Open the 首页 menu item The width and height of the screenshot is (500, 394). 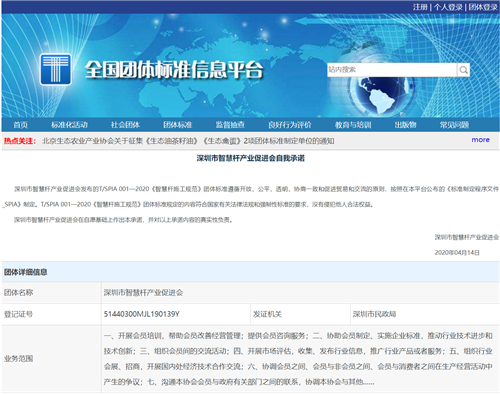21,125
